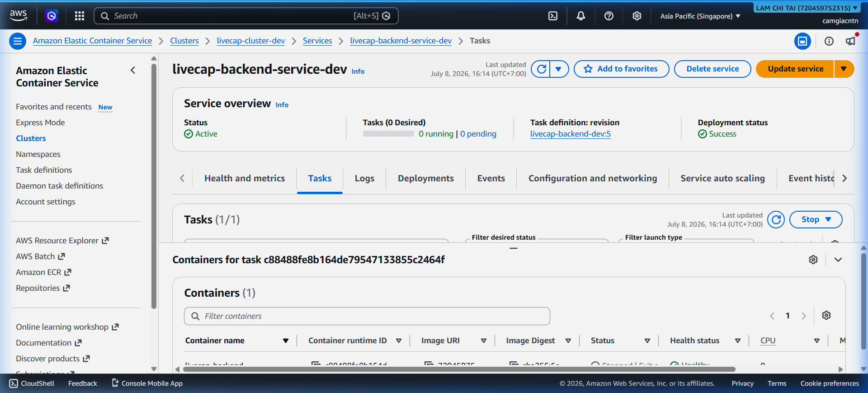The height and width of the screenshot is (393, 868).
Task: Sort by Container runtime ID column
Action: [x=399, y=341]
